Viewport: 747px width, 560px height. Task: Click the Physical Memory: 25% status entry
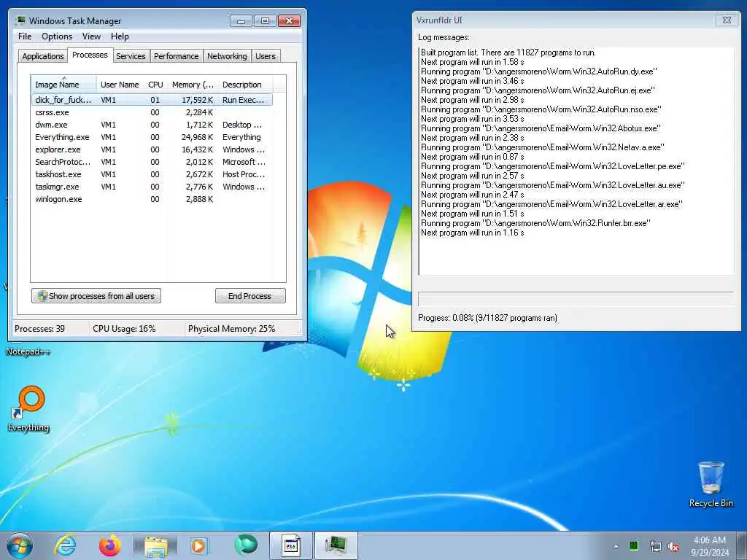tap(231, 329)
